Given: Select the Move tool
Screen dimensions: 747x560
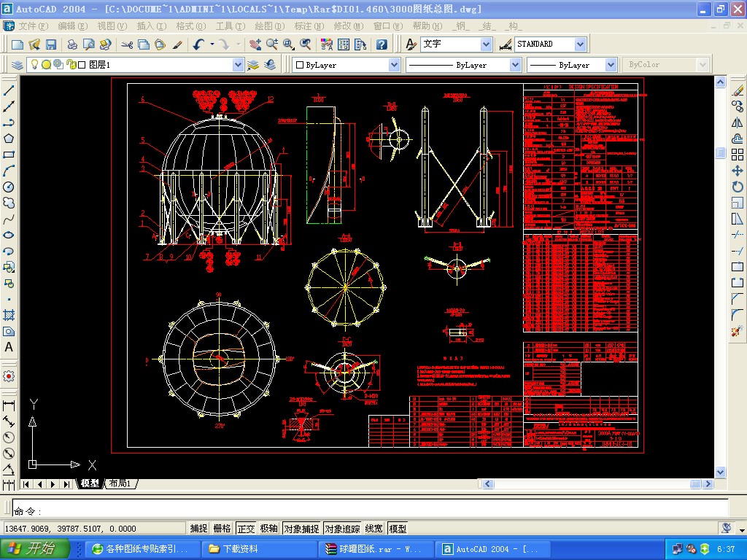Looking at the screenshot, I should [738, 171].
